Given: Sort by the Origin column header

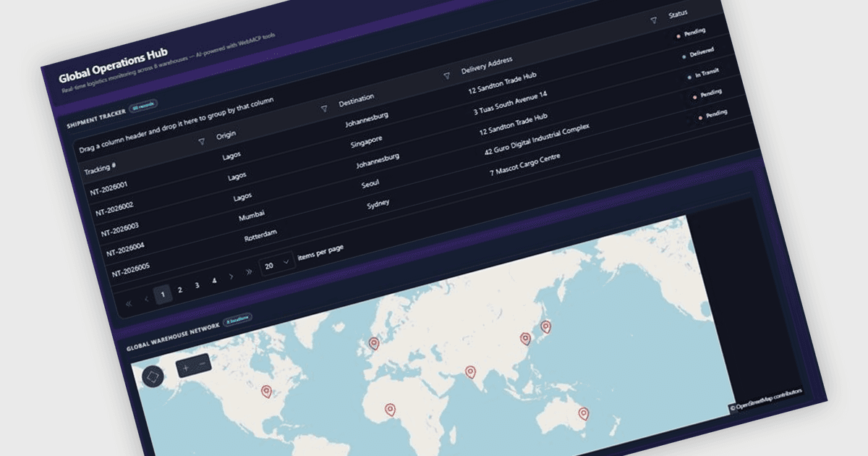Looking at the screenshot, I should click(x=226, y=135).
